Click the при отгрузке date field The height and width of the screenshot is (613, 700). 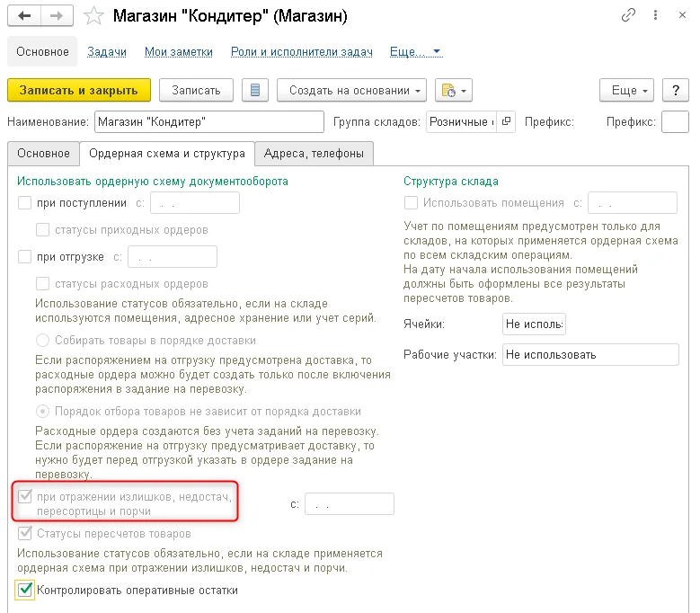pos(173,257)
